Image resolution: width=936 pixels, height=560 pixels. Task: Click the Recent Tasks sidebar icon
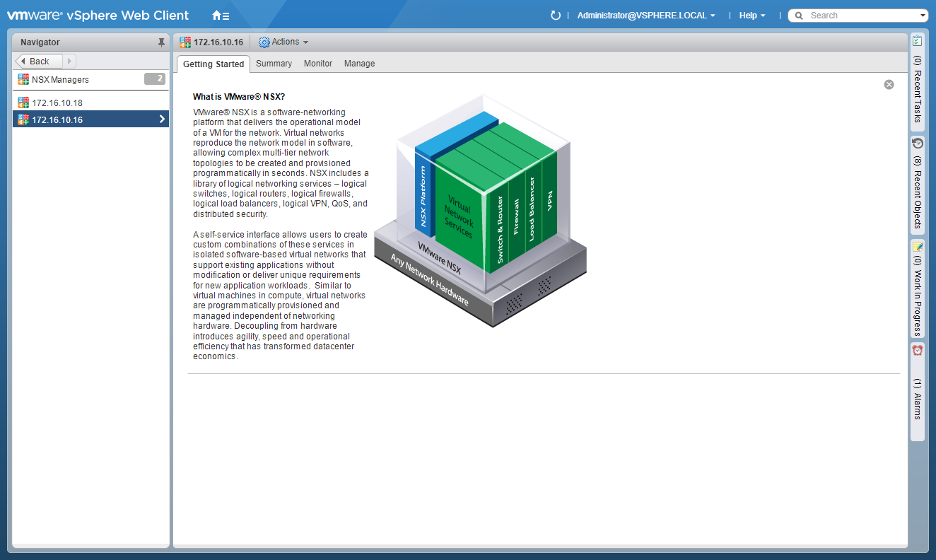pyautogui.click(x=917, y=41)
